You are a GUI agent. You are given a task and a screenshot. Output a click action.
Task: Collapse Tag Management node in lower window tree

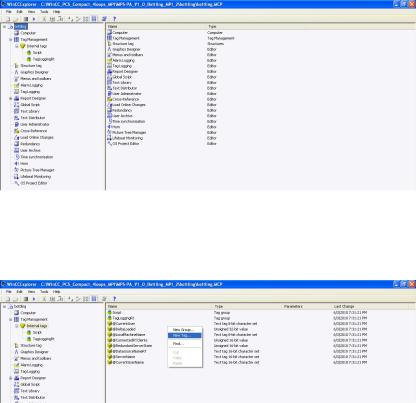11,319
